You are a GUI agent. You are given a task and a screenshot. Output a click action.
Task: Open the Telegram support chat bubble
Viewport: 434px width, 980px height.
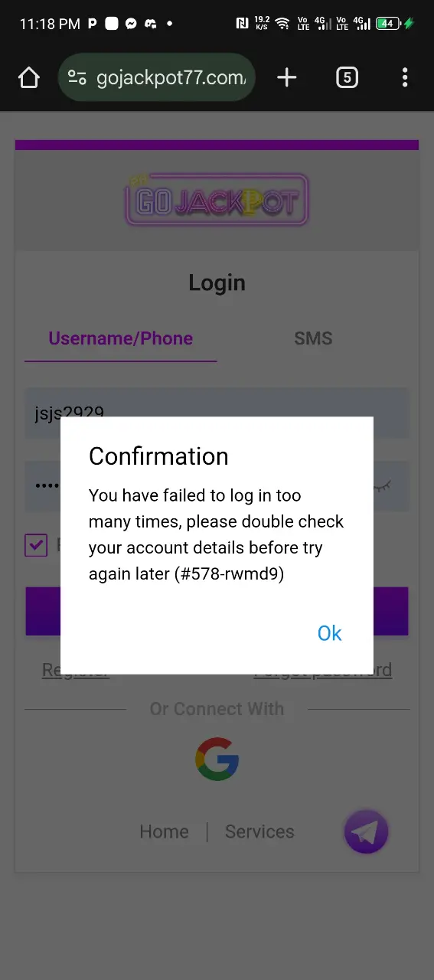point(367,831)
